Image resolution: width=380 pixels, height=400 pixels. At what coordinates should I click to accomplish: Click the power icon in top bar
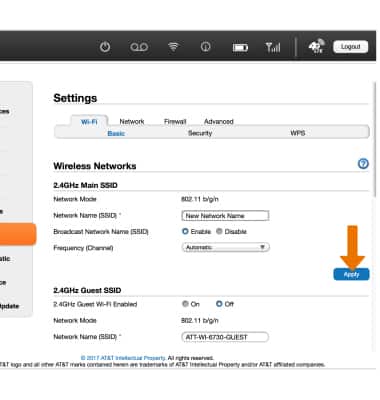point(105,47)
